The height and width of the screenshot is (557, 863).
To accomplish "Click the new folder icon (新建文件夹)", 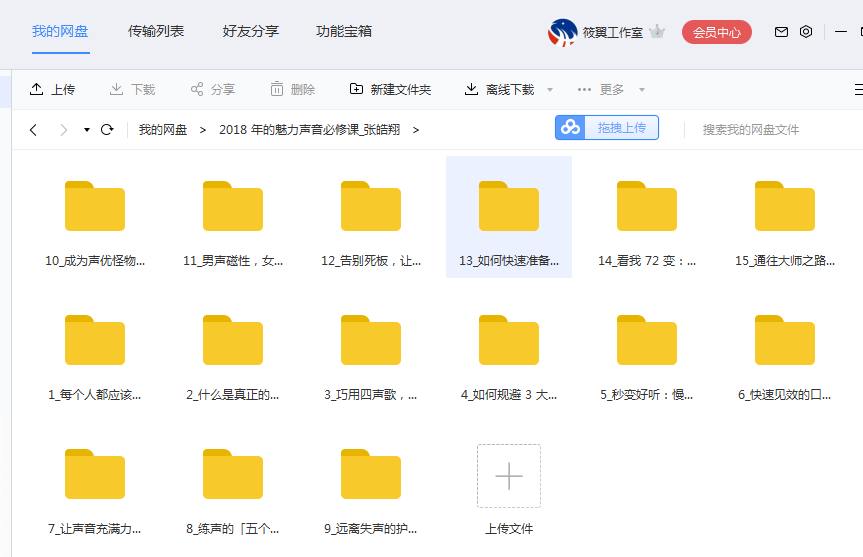I will tap(356, 89).
